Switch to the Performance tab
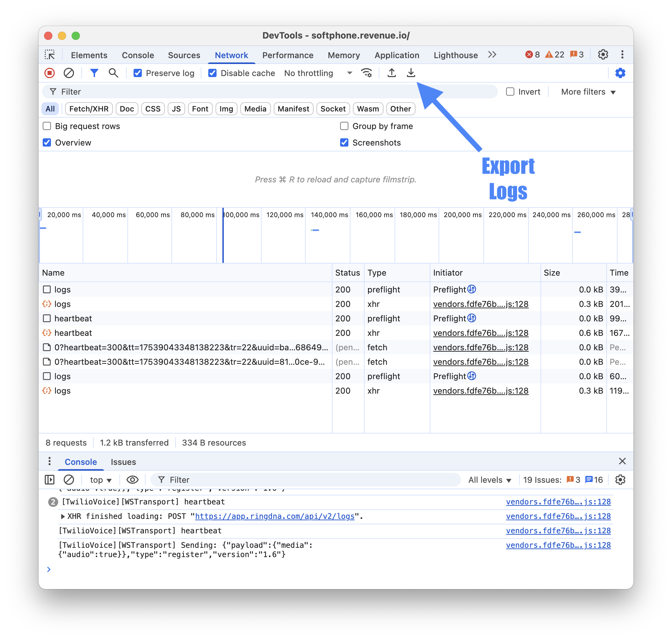The width and height of the screenshot is (672, 640). [287, 55]
